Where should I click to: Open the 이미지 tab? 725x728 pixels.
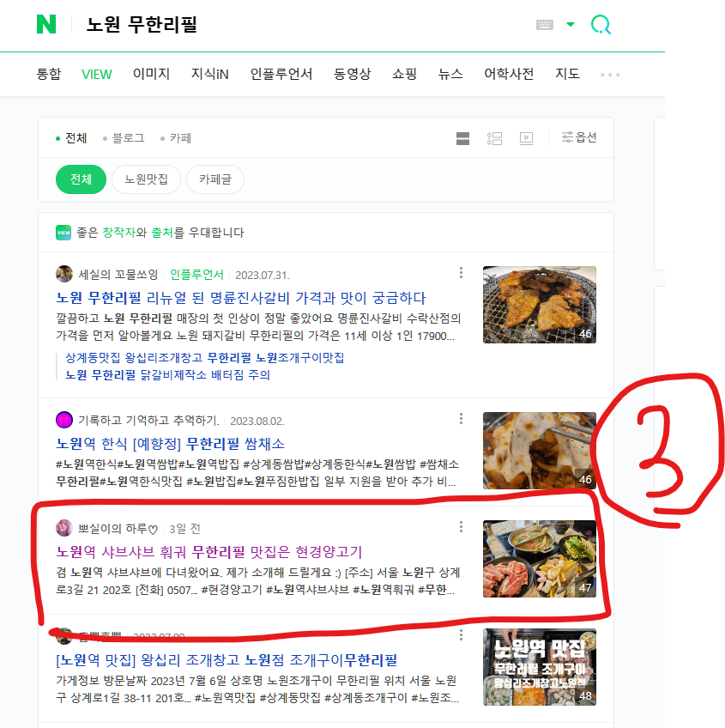[151, 74]
